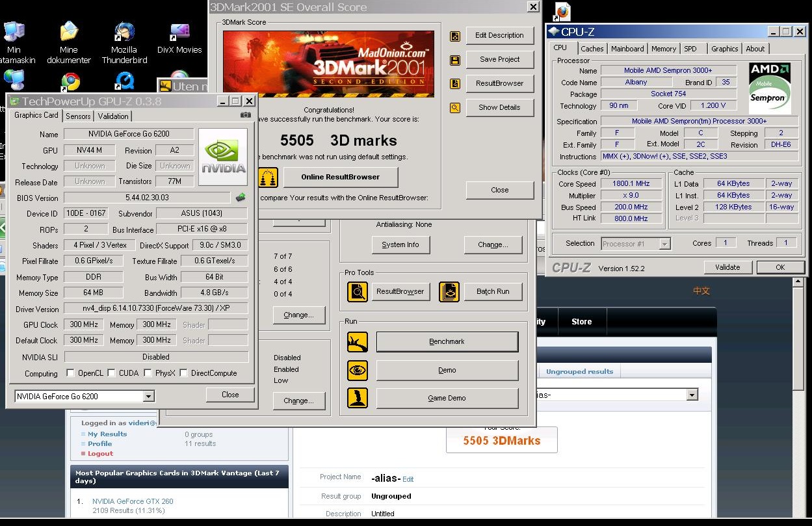Click the Game Demo joystick icon
812x526 pixels.
pos(358,398)
